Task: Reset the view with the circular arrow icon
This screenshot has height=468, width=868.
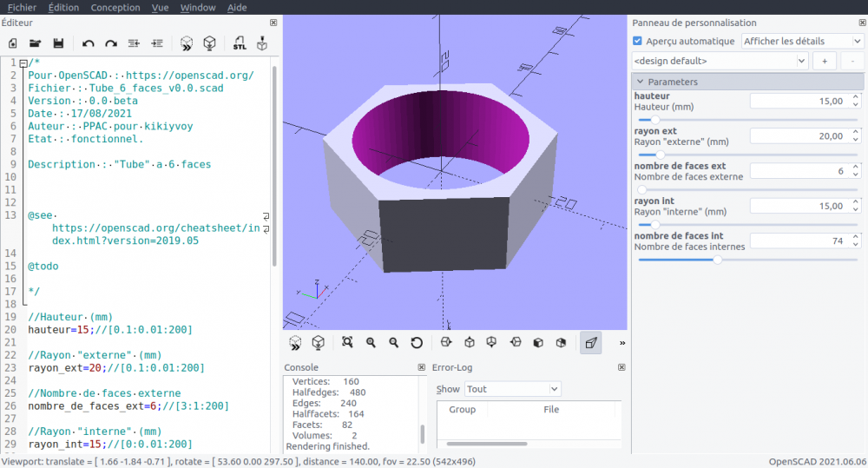Action: 417,342
